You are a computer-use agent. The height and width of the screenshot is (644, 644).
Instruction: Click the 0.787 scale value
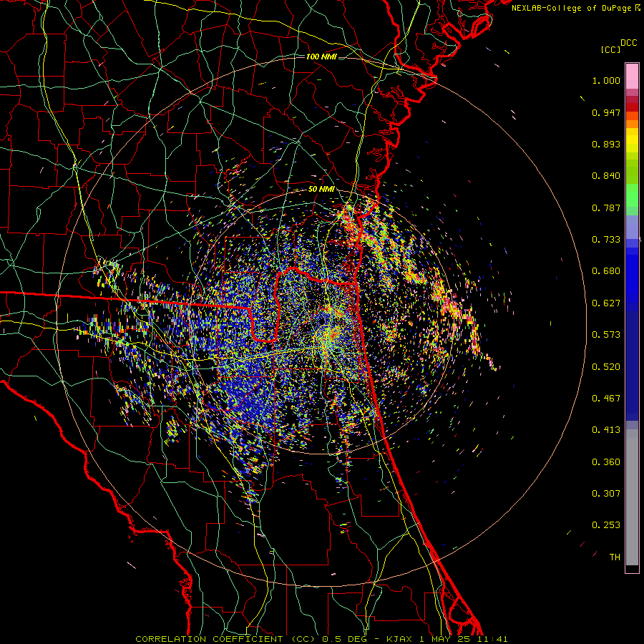pos(606,208)
